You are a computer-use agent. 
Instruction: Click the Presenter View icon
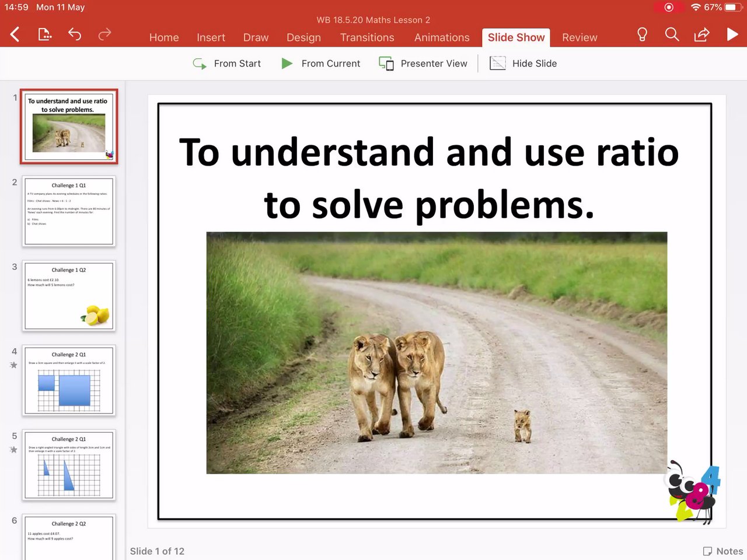click(x=386, y=64)
